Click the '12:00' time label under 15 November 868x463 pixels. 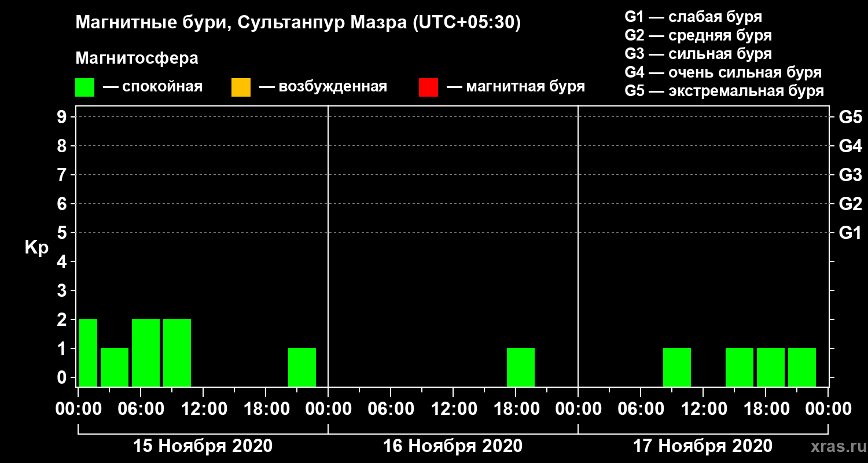(x=203, y=409)
